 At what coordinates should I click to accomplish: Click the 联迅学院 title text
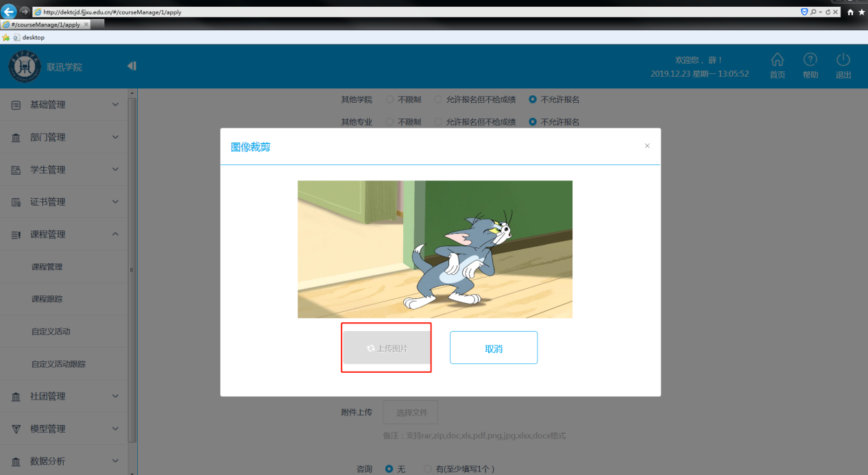(x=64, y=67)
